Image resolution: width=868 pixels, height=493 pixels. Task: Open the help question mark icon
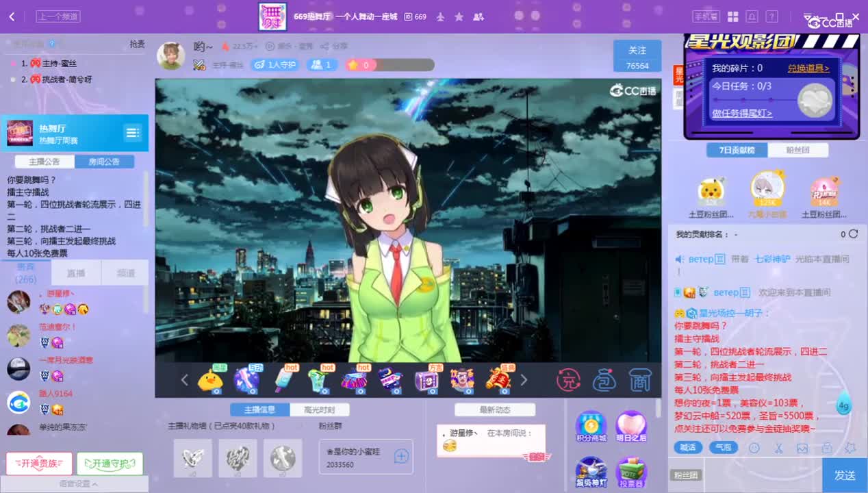coord(771,16)
